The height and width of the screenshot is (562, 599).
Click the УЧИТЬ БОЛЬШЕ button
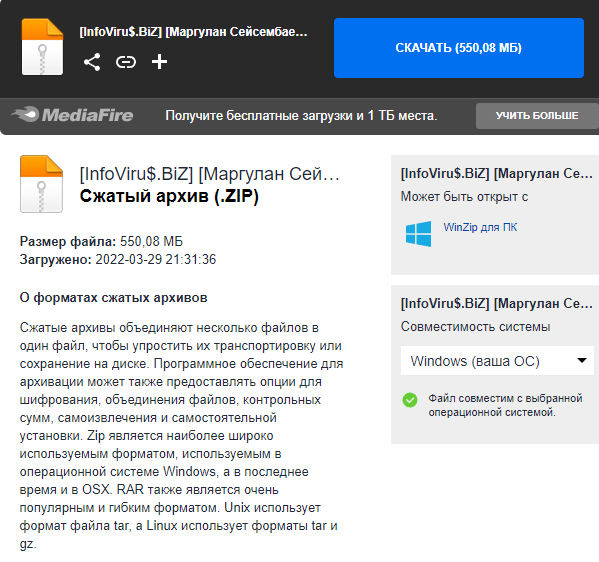(x=537, y=115)
